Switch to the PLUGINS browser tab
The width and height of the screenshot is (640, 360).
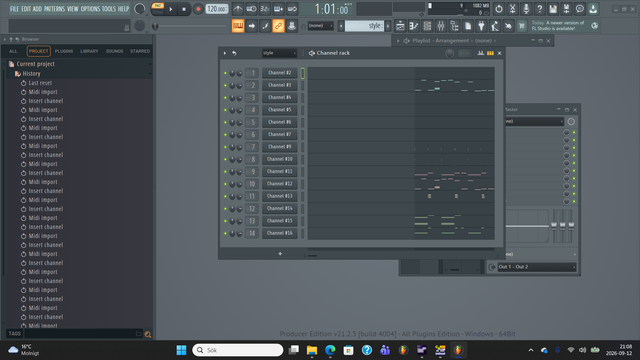[64, 51]
